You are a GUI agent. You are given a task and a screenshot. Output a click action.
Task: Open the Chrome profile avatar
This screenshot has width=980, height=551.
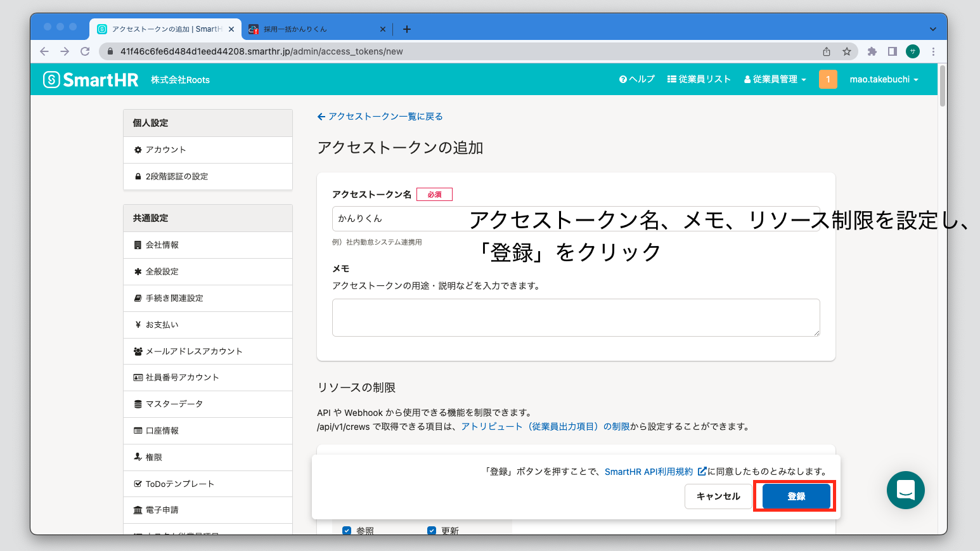point(913,51)
